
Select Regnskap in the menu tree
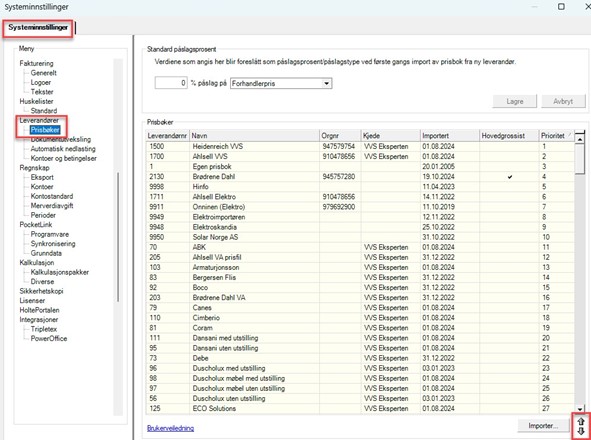[x=34, y=168]
